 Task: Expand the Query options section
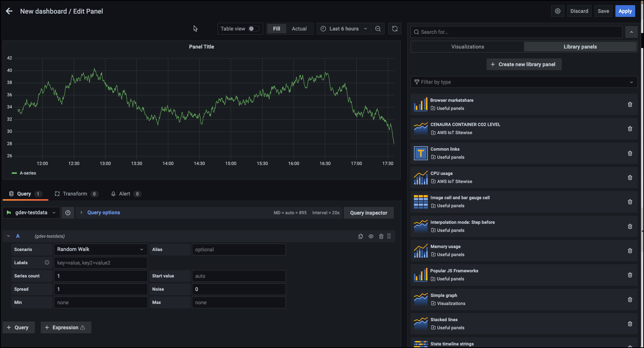point(103,213)
